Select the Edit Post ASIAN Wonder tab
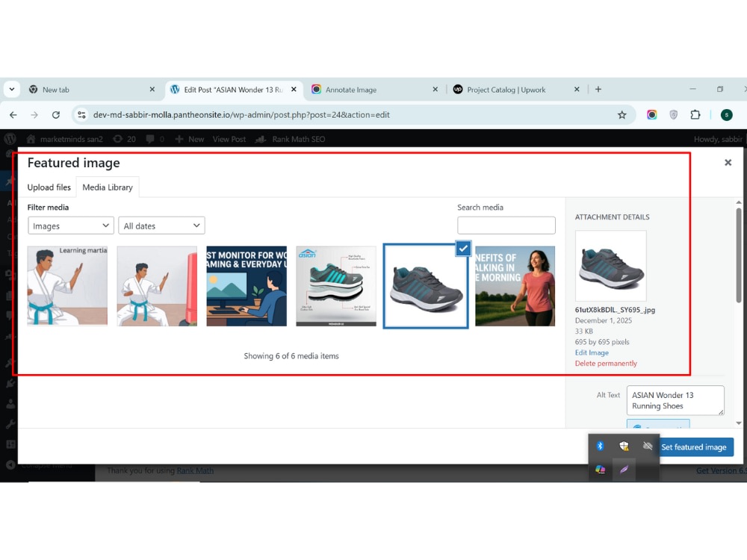This screenshot has width=747, height=560. [233, 90]
